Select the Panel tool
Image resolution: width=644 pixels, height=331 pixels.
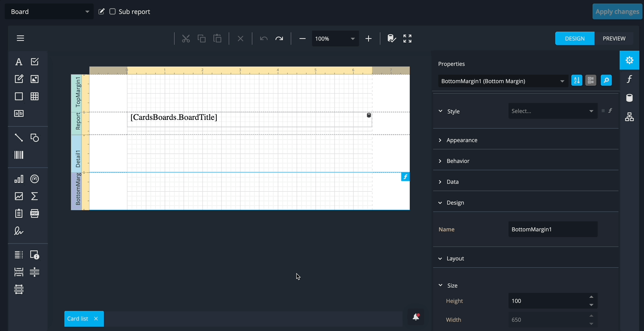(18, 96)
